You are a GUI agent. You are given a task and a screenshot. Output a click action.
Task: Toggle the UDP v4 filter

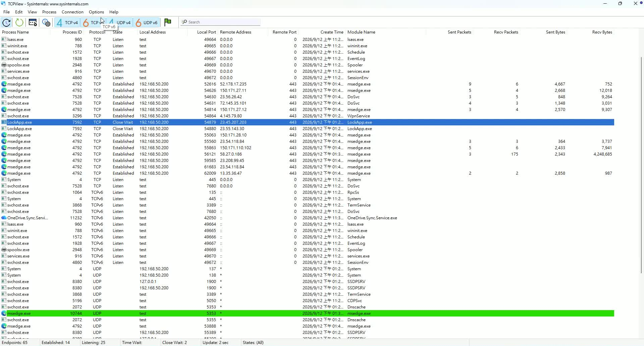(120, 22)
